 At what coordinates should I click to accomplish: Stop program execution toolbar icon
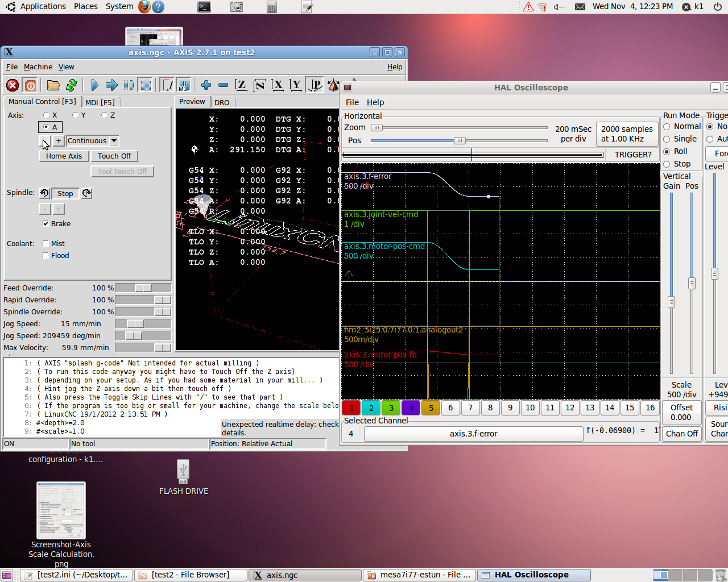(146, 85)
